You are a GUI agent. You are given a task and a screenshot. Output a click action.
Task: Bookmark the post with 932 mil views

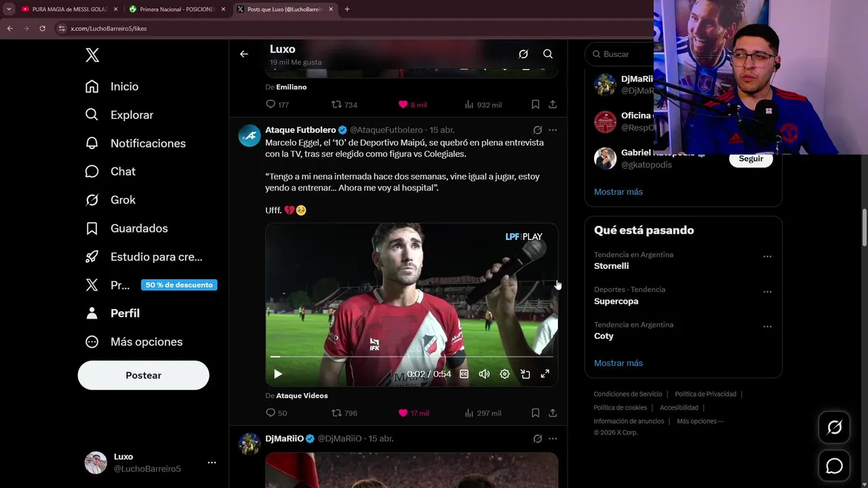pos(535,104)
